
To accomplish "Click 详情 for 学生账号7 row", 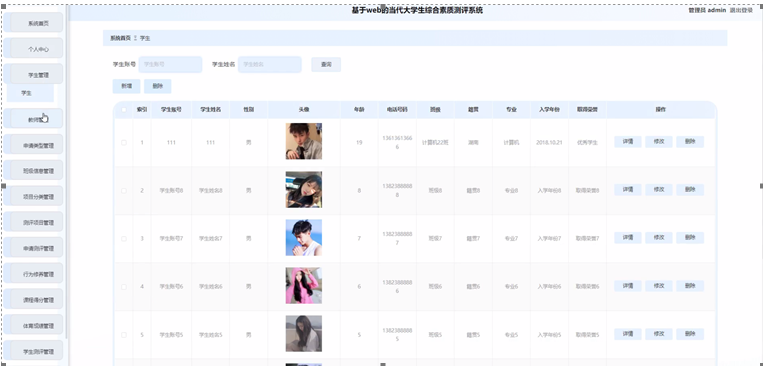I will click(x=628, y=238).
